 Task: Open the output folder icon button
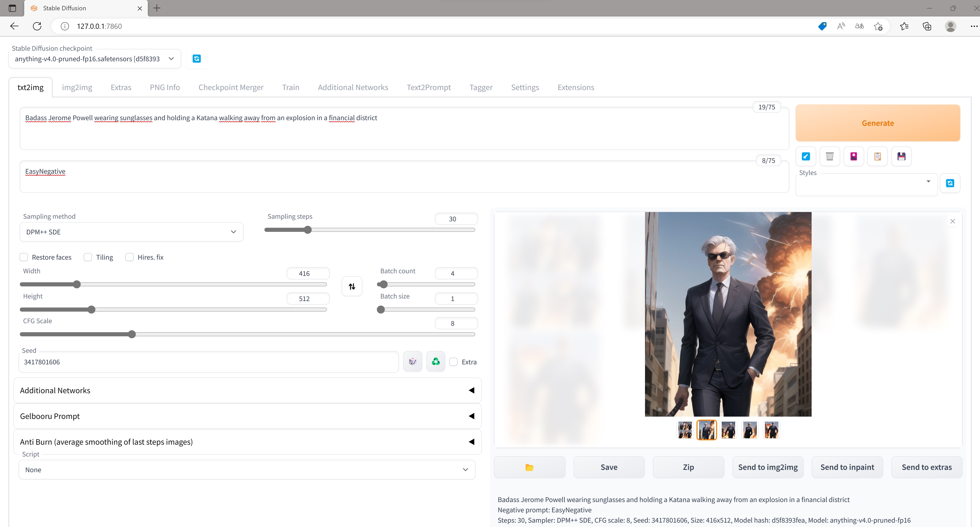click(529, 467)
